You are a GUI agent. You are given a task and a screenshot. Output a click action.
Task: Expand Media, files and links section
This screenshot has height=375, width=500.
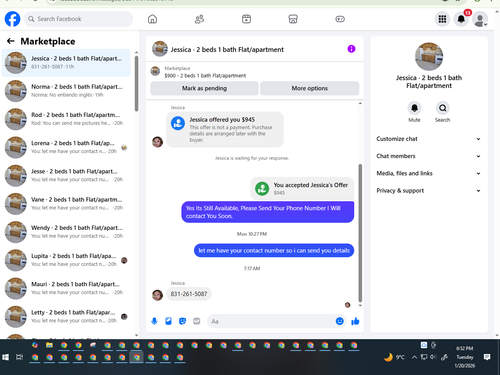(x=429, y=173)
